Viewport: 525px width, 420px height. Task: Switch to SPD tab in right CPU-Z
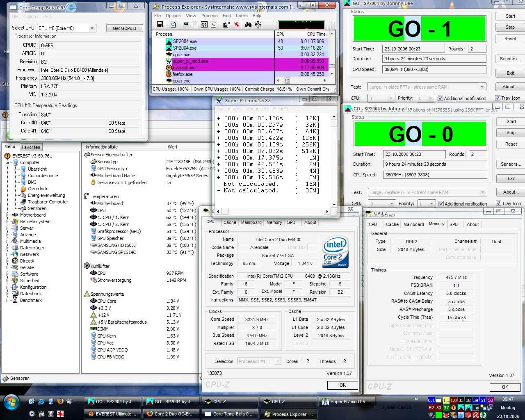point(454,224)
